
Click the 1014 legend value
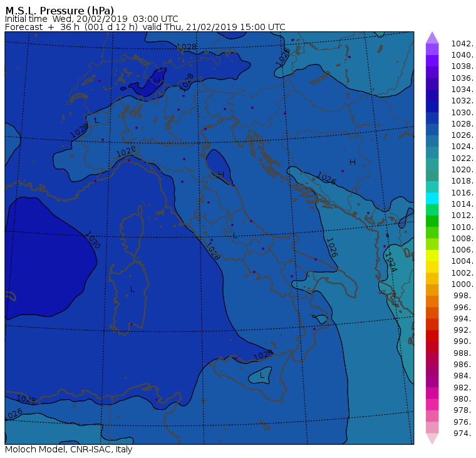462,204
